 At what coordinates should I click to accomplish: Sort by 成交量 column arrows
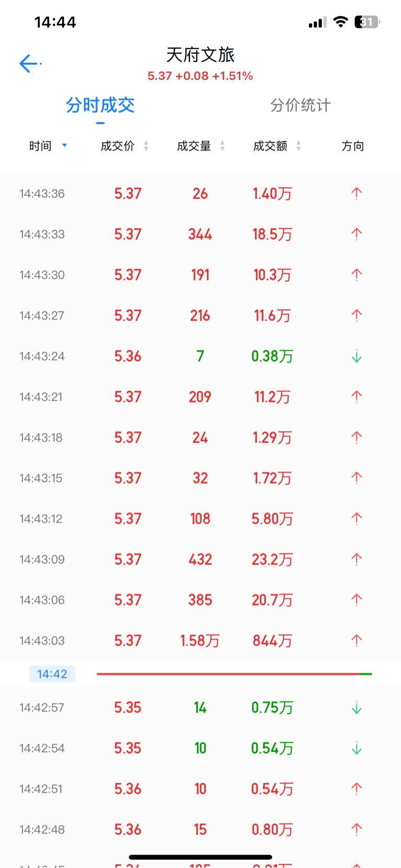(222, 146)
